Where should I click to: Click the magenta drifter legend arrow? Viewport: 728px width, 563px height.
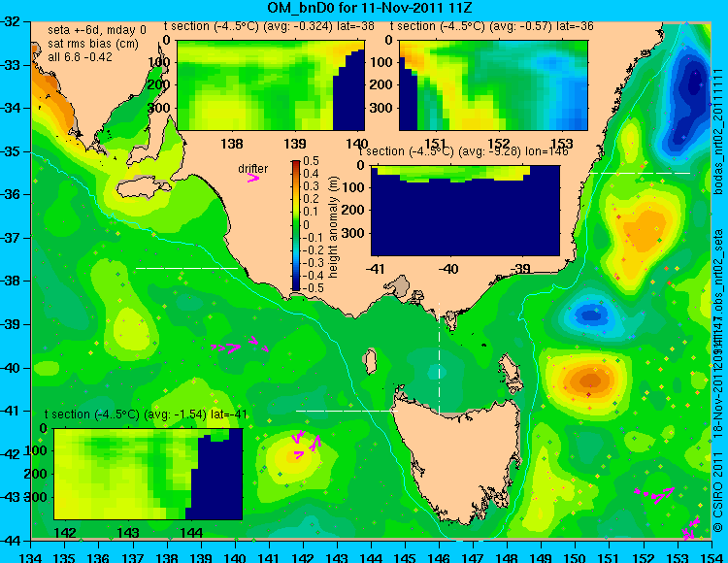[x=253, y=178]
